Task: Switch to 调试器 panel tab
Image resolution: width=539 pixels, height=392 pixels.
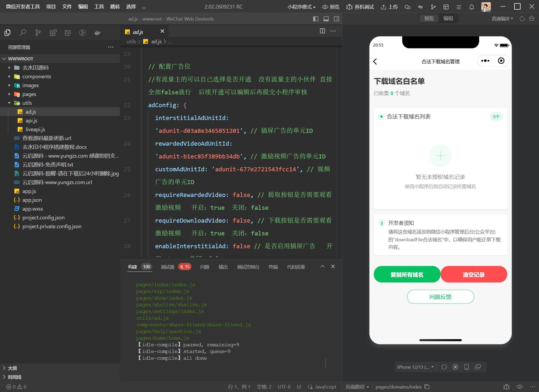Action: pyautogui.click(x=168, y=267)
